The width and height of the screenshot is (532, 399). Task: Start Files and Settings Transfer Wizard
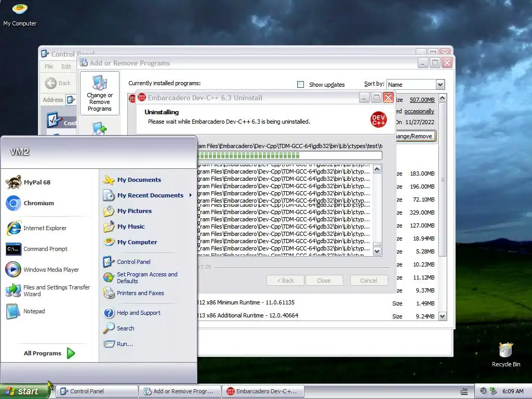tap(48, 290)
